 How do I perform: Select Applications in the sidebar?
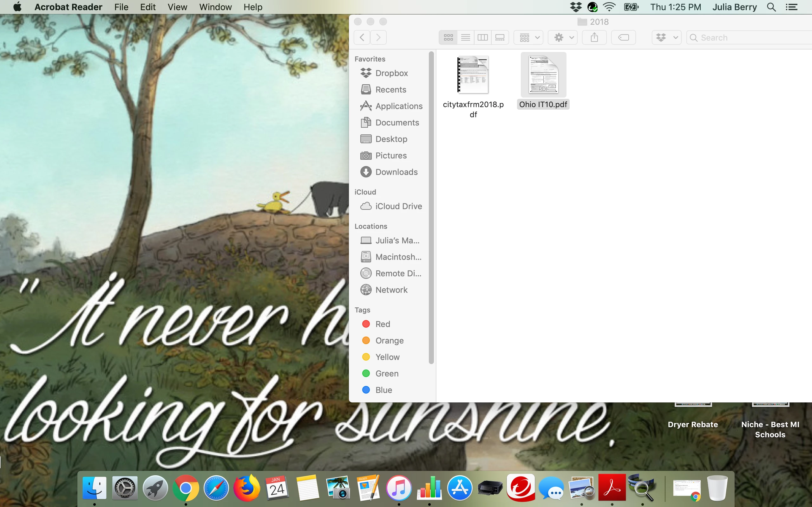pos(399,106)
